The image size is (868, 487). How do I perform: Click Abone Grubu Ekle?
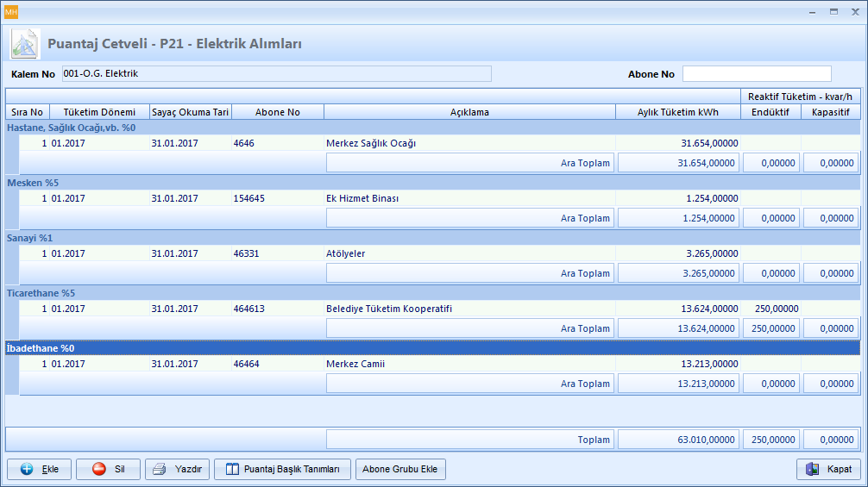399,469
